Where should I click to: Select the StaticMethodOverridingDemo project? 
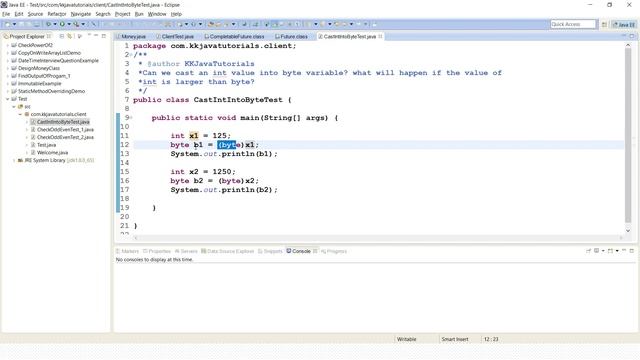[x=51, y=91]
